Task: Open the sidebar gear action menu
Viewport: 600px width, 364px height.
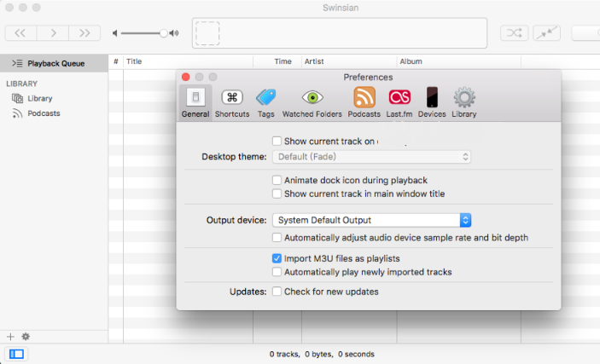Action: 26,337
